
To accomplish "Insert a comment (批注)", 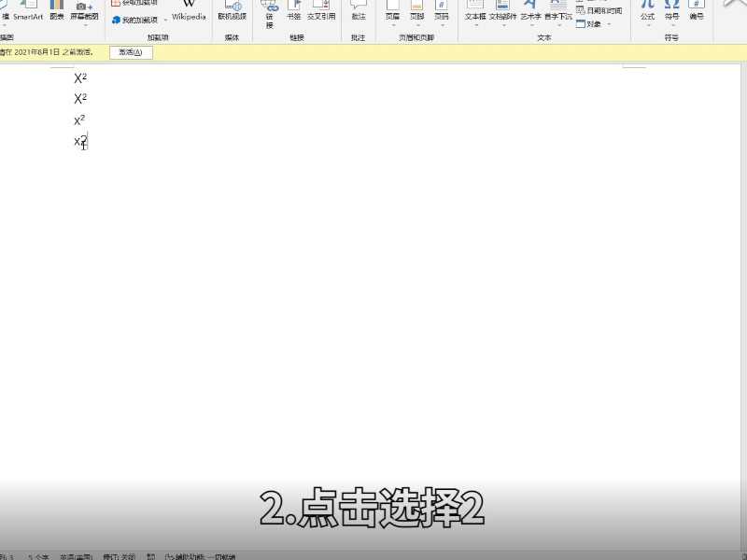I will coord(358,11).
